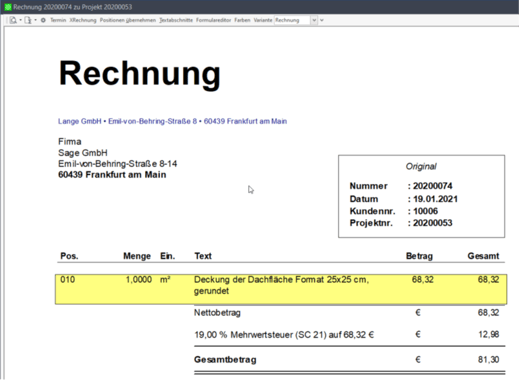
Task: Click quantity 1,0000 in position 010
Action: pyautogui.click(x=139, y=279)
